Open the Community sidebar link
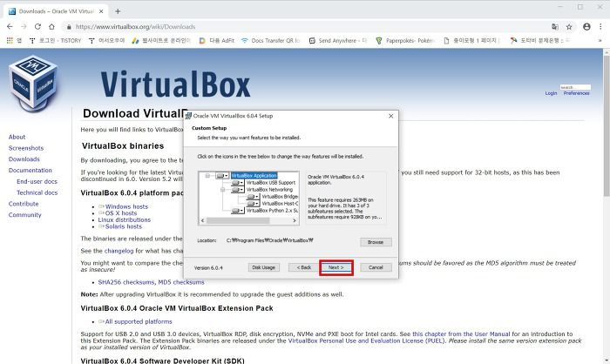 (x=25, y=215)
